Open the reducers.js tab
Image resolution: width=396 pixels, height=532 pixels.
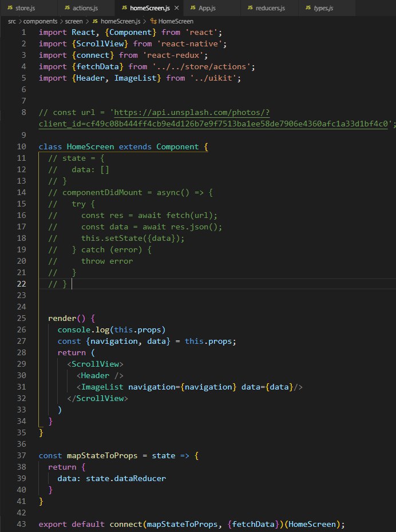(x=270, y=8)
